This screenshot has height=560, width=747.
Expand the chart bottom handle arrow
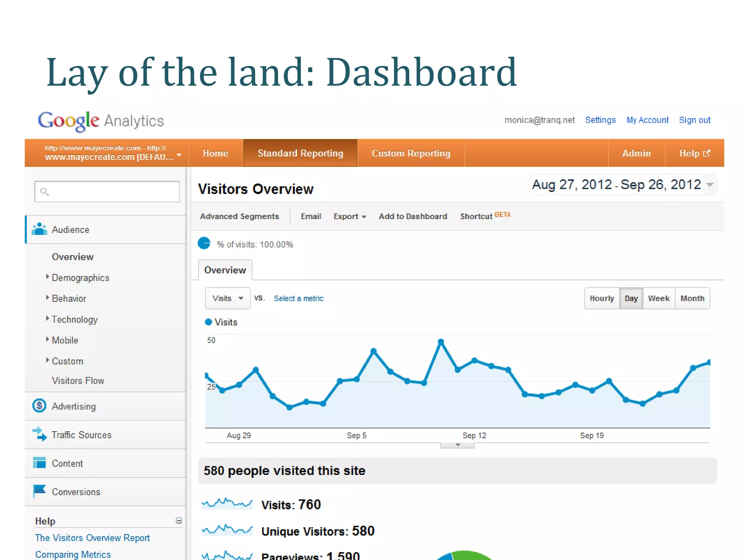click(x=457, y=445)
